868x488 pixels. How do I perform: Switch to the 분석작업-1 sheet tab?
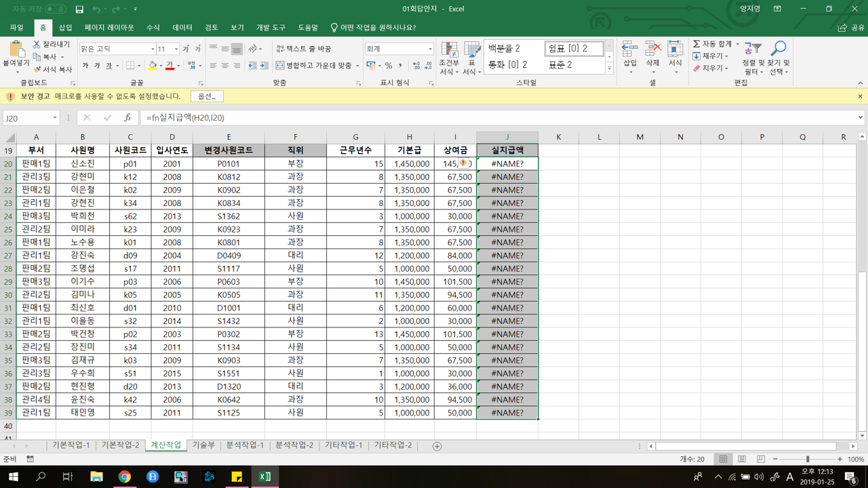(244, 445)
